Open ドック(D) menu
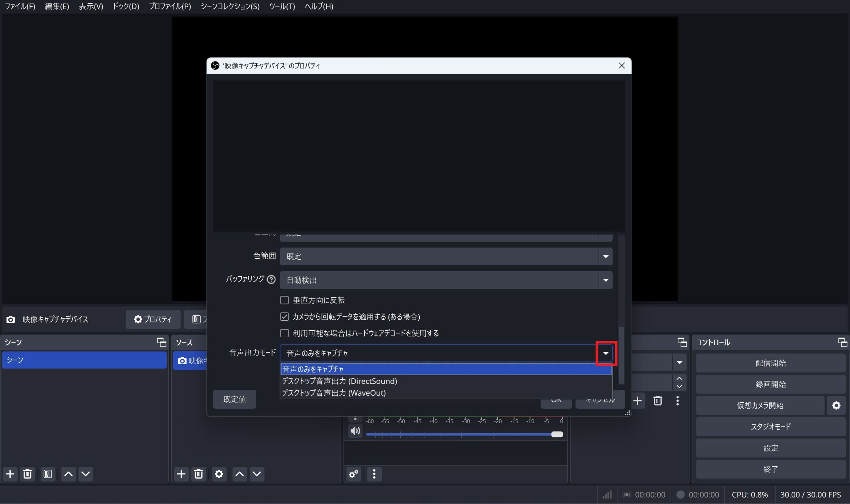850x504 pixels. 126,6
